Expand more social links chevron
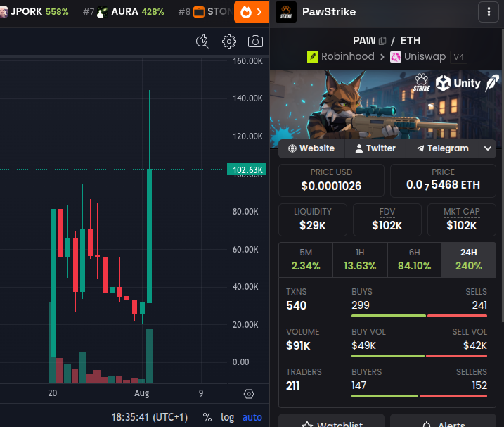The height and width of the screenshot is (427, 504). (x=488, y=148)
